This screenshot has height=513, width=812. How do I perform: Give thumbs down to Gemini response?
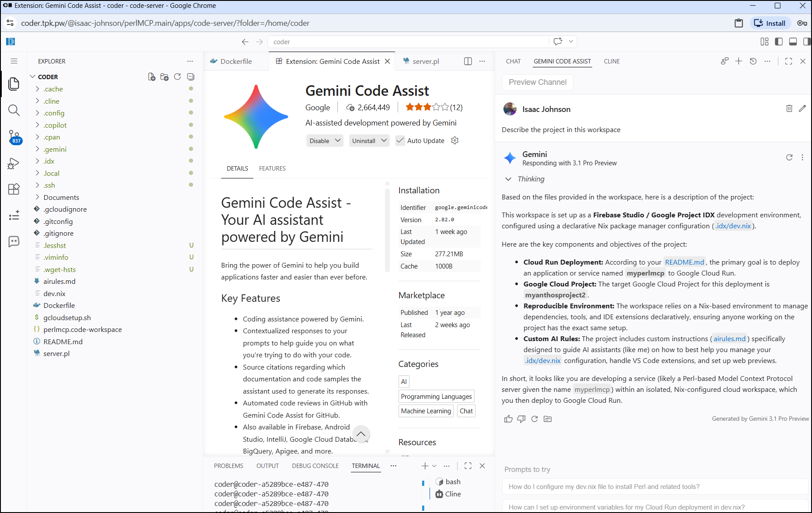[521, 419]
